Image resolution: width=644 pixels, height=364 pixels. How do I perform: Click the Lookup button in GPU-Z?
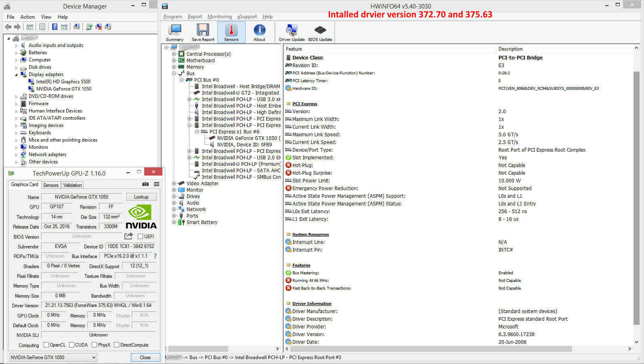pyautogui.click(x=141, y=197)
